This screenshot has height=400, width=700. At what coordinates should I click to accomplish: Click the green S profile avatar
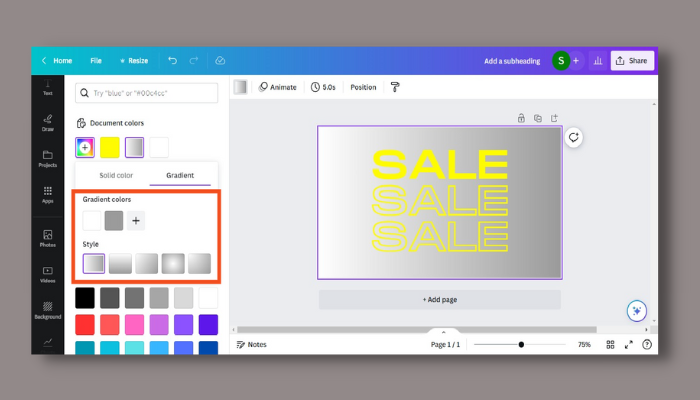coord(561,61)
